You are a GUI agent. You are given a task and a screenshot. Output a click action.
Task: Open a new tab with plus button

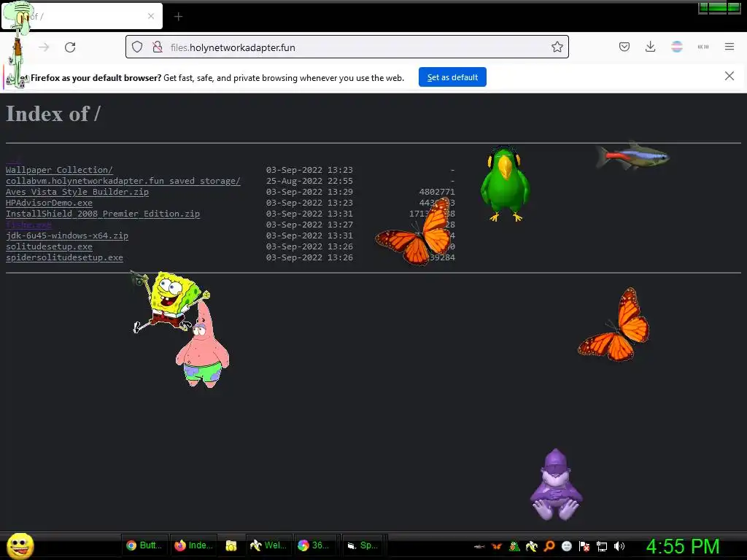pyautogui.click(x=178, y=17)
